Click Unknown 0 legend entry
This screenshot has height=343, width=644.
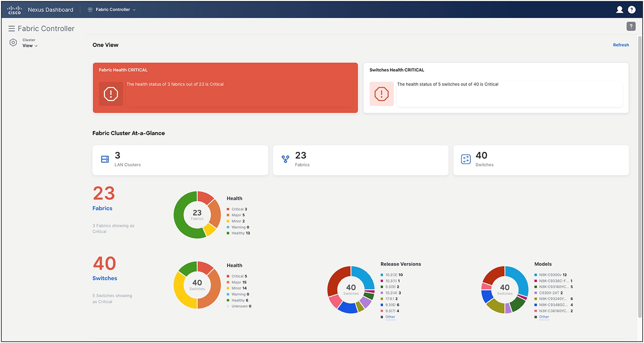click(239, 306)
